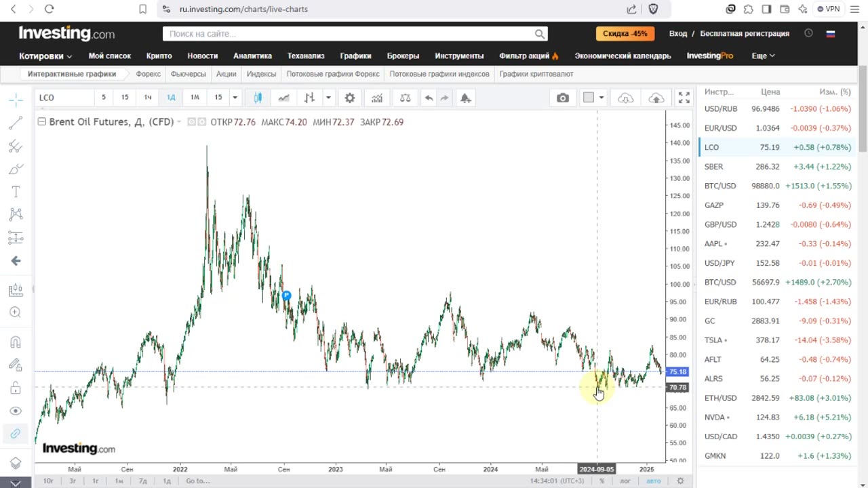Select candlestick chart style

(x=258, y=98)
